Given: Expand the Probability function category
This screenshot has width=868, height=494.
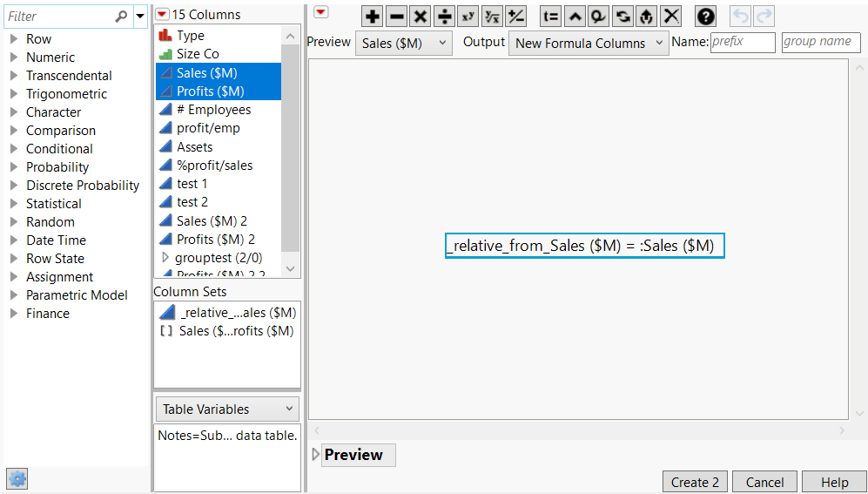Looking at the screenshot, I should click(15, 166).
